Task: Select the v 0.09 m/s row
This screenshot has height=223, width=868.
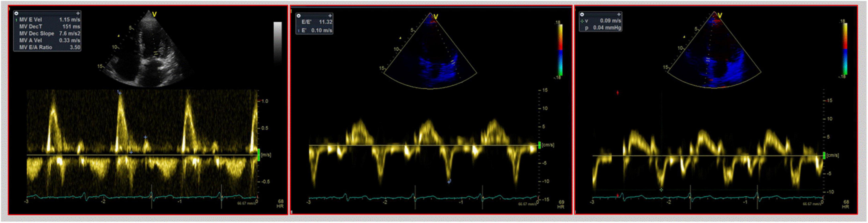Action: (x=600, y=21)
